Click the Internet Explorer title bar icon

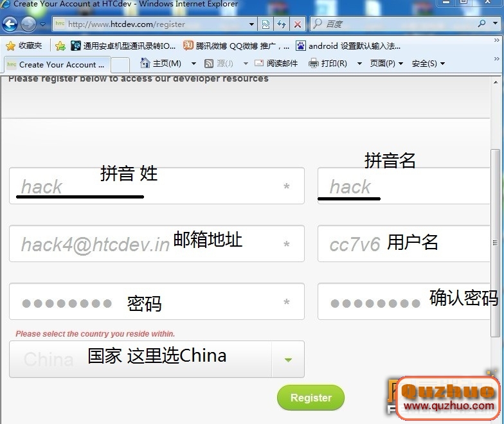[x=6, y=4]
